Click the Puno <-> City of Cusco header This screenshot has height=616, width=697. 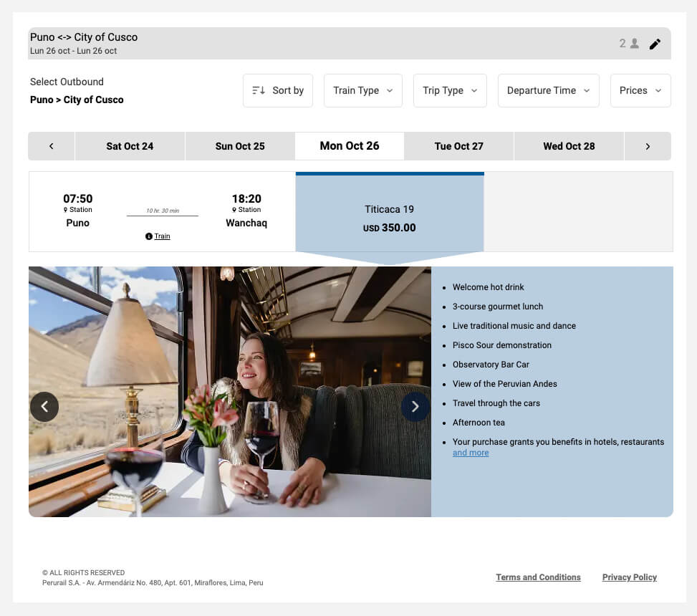[x=84, y=37]
